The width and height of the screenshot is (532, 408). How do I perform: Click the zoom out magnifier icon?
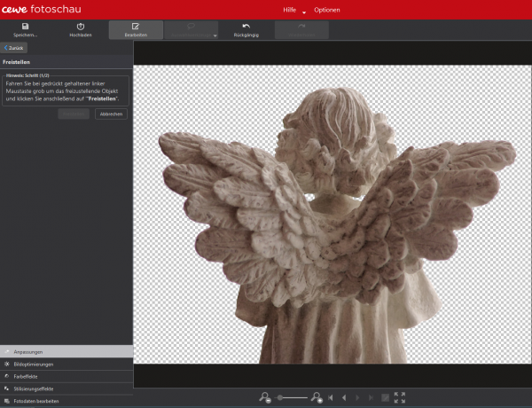(264, 398)
